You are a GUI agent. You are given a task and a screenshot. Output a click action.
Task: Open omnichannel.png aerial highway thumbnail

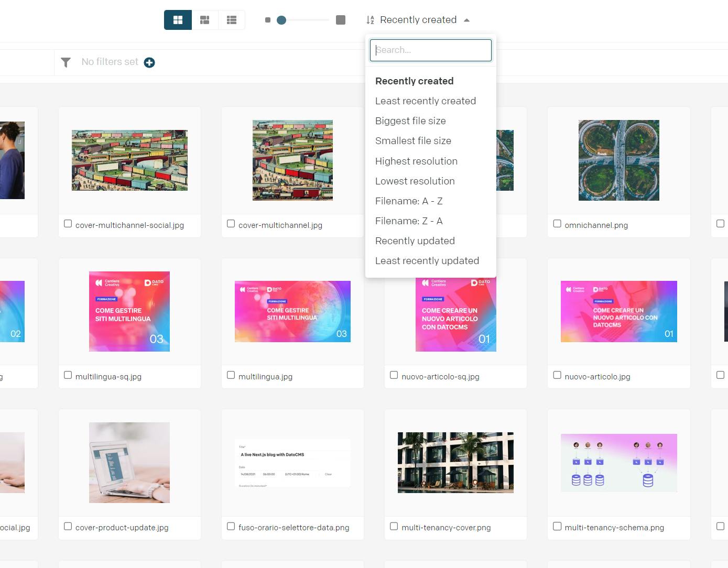coord(619,160)
